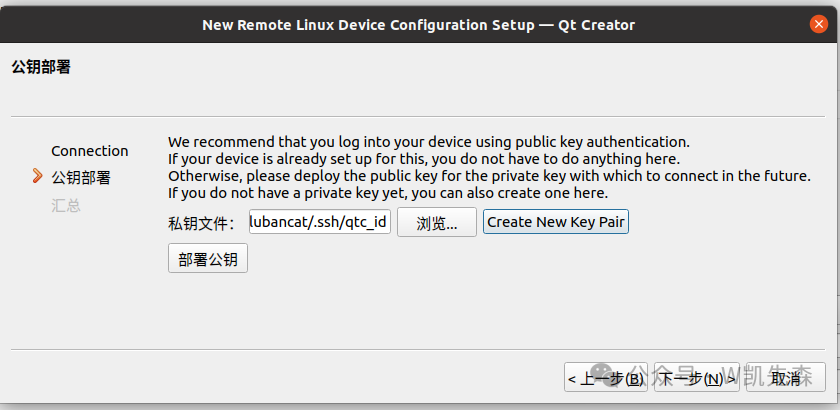
Task: Click the Qt Creator window title bar
Action: (x=418, y=24)
